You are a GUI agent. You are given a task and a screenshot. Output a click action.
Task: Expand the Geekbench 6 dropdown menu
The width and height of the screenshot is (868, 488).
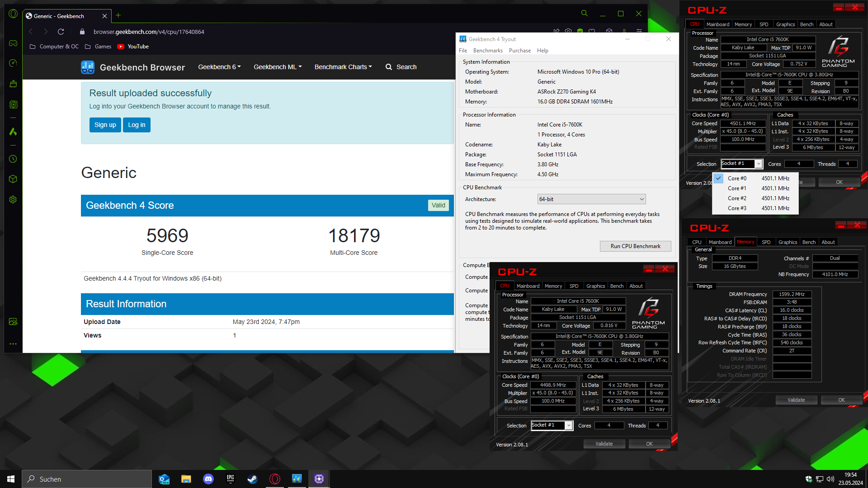point(219,67)
